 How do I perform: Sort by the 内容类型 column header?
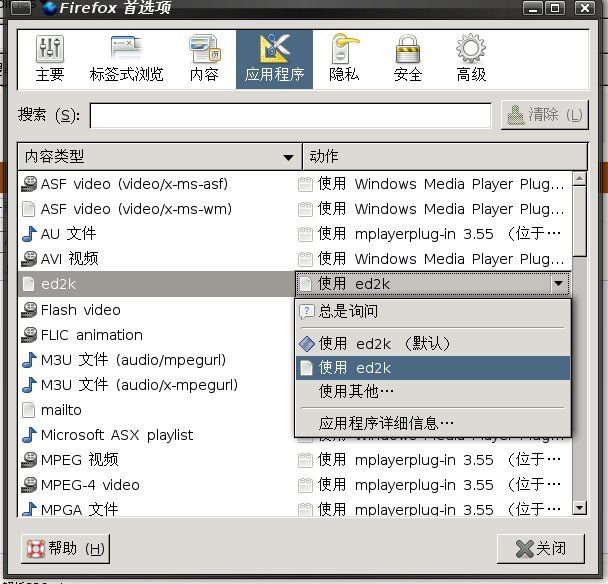159,157
